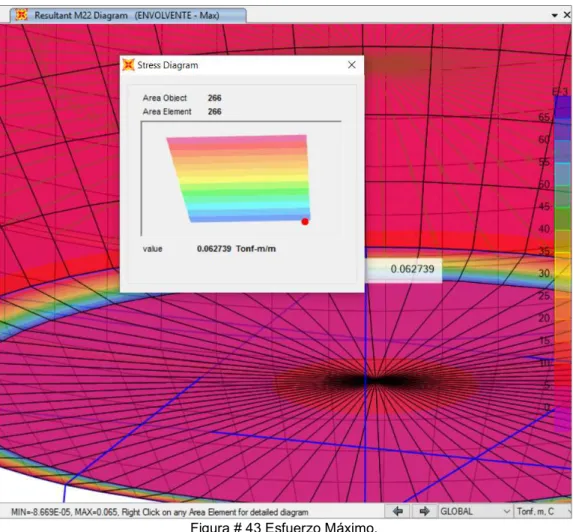573x532 pixels.
Task: Click the left arrow button in status bar
Action: pyautogui.click(x=398, y=512)
